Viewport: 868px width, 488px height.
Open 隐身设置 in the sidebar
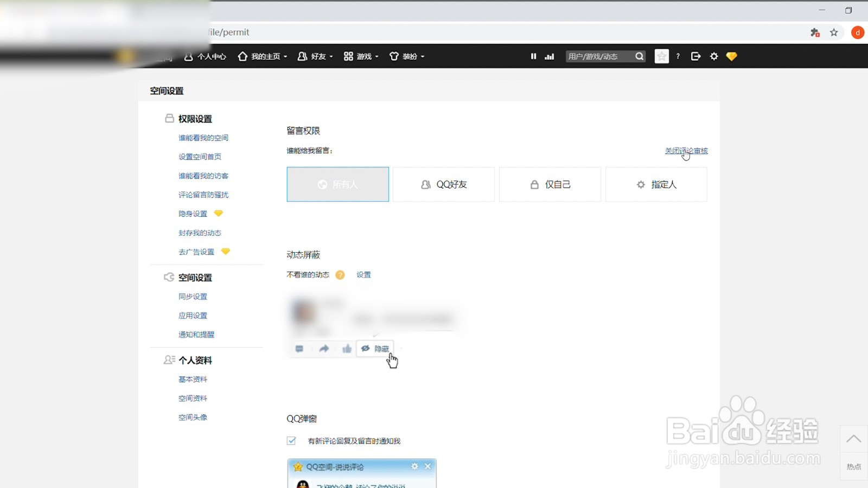(x=193, y=214)
